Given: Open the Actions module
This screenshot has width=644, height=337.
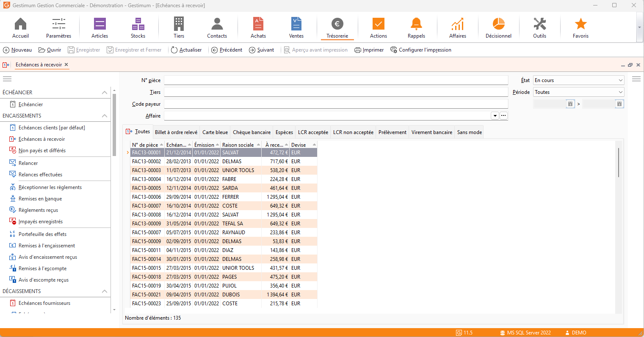Looking at the screenshot, I should [379, 28].
